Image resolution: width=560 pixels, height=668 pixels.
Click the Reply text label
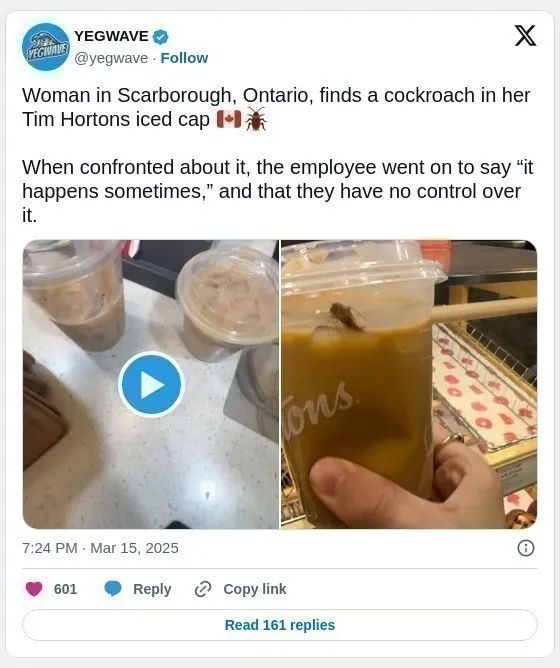point(152,589)
